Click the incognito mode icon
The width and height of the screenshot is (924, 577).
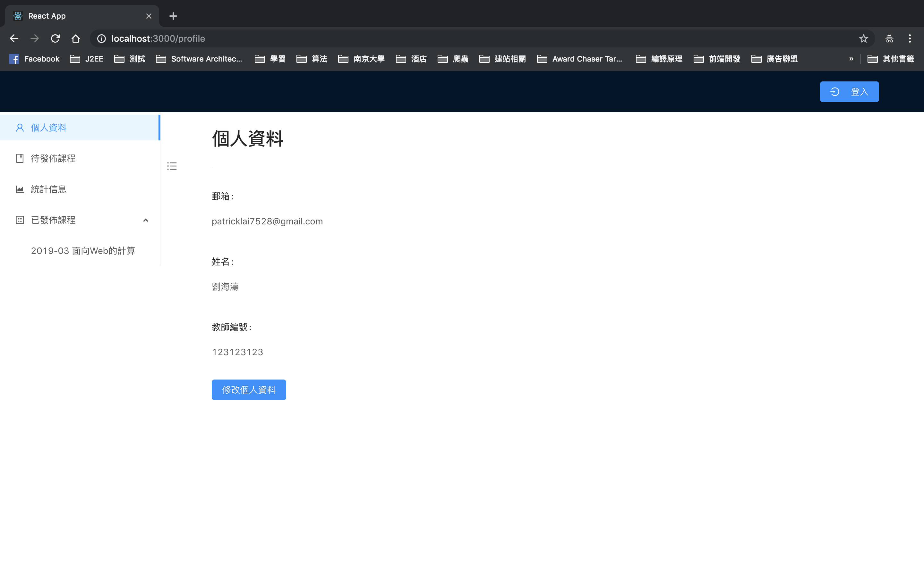(889, 38)
